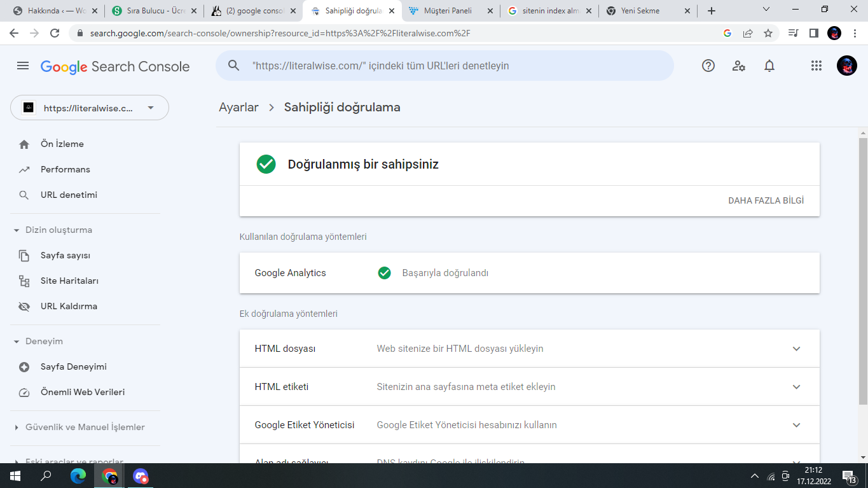Screen dimensions: 868x488
Task: Expand the HTML etiketi verification method
Action: pyautogui.click(x=530, y=387)
